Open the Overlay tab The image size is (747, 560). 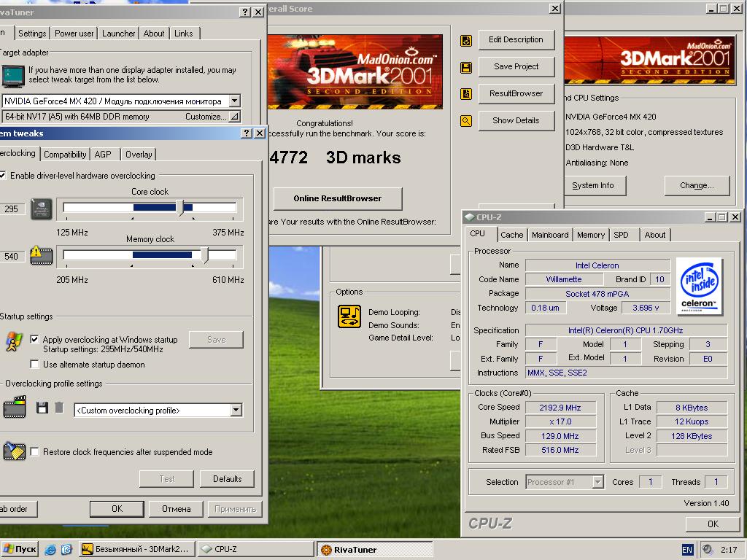point(139,155)
